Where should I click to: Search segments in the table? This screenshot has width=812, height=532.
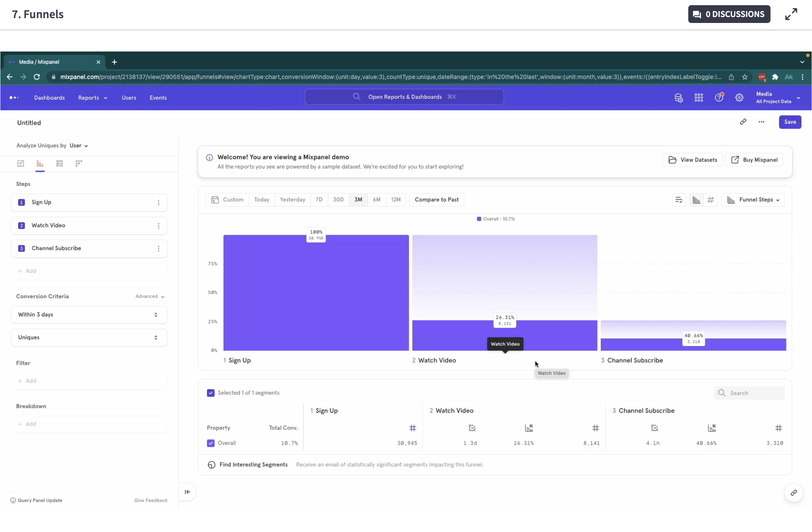point(749,393)
